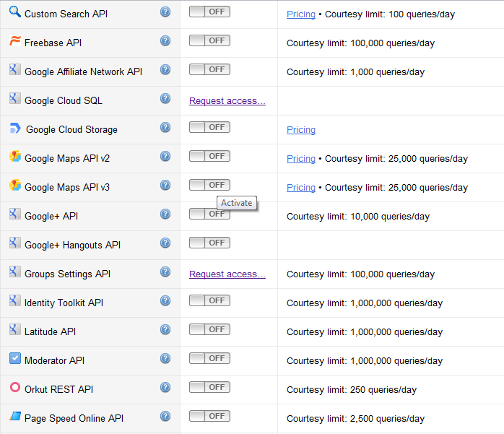
Task: Select 'Moderator API' service name
Action: click(54, 360)
